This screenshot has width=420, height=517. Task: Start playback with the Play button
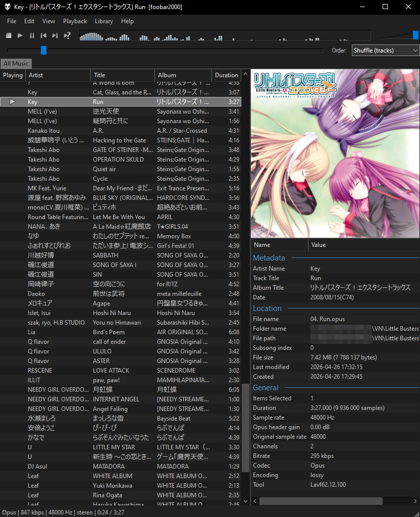tap(20, 35)
